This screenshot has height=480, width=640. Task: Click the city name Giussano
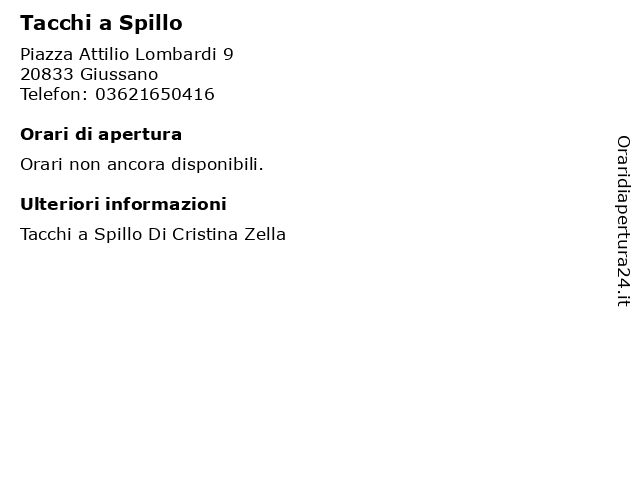click(x=119, y=74)
